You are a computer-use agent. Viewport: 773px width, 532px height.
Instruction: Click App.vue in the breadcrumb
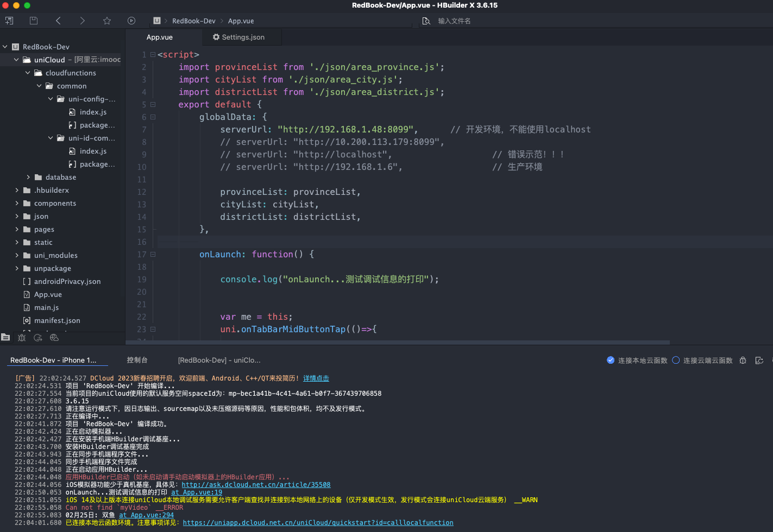pyautogui.click(x=241, y=21)
